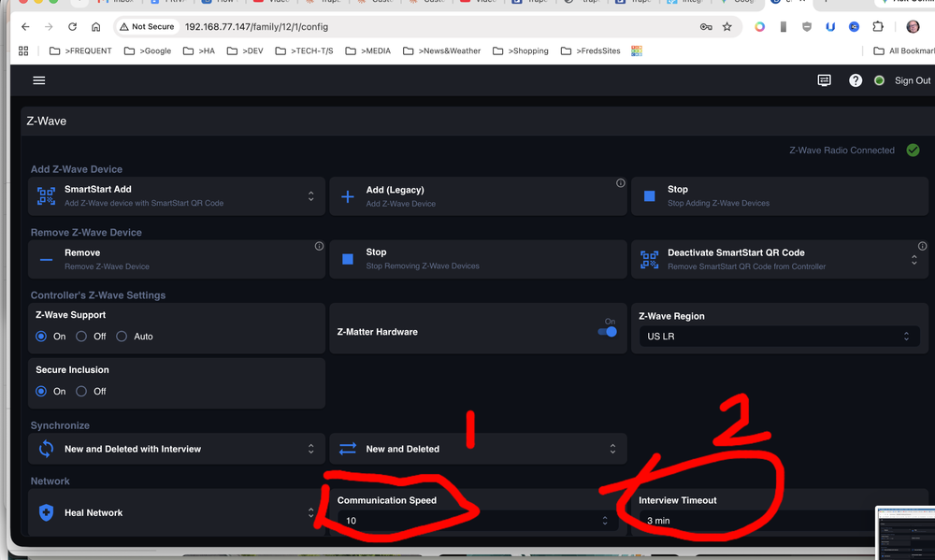Click the Add (Legacy) button label

[x=395, y=190]
